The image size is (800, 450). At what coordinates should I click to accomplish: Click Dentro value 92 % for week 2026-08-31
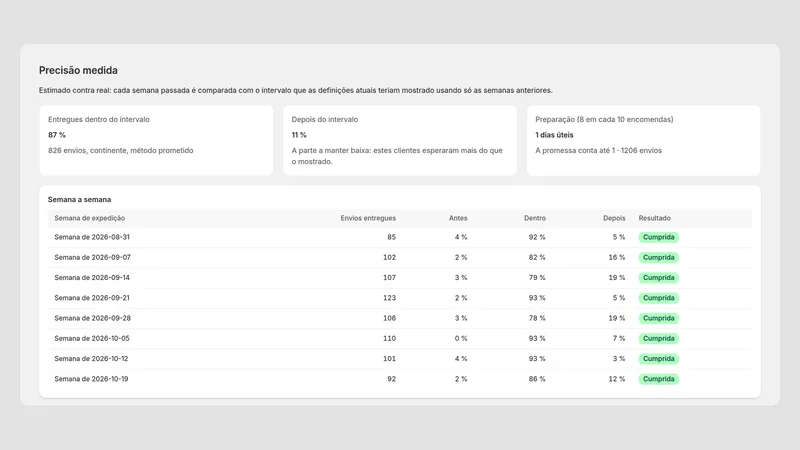tap(537, 237)
